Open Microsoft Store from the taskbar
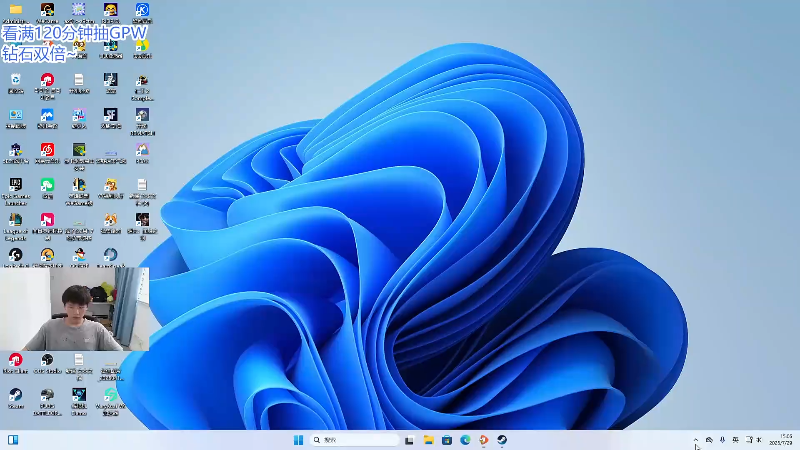Image resolution: width=800 pixels, height=450 pixels. click(447, 440)
